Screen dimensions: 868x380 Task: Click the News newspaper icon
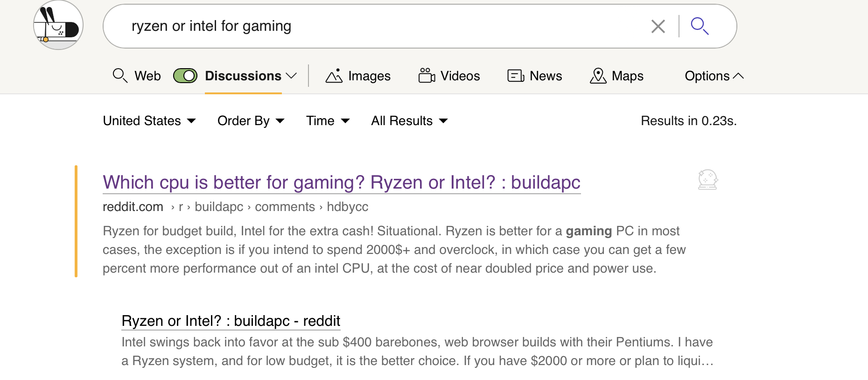click(516, 76)
